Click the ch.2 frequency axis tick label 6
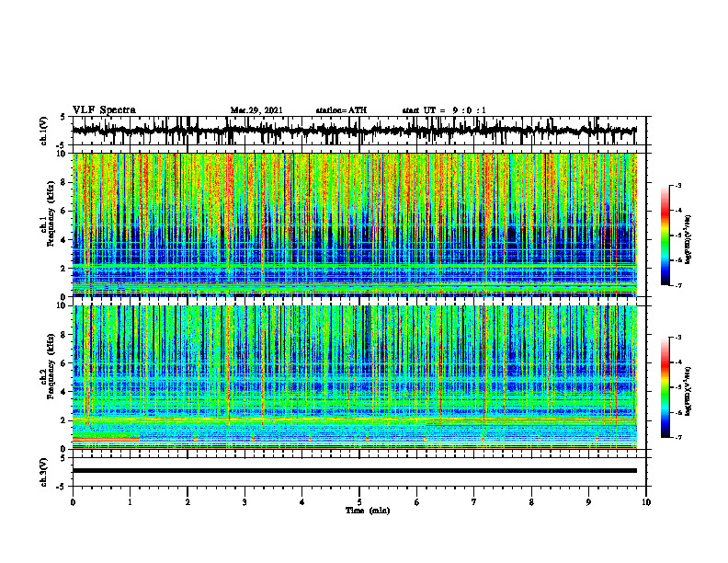The height and width of the screenshot is (563, 728). pyautogui.click(x=64, y=363)
